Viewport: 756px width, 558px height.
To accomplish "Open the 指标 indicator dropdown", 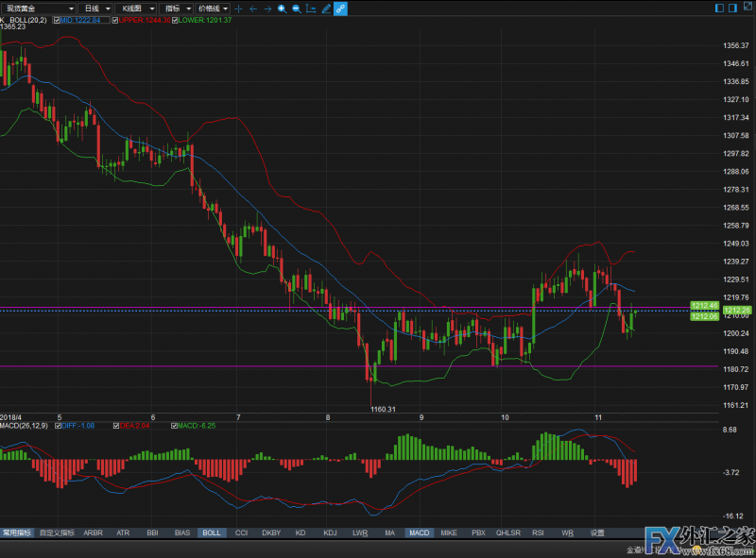I will pyautogui.click(x=177, y=8).
